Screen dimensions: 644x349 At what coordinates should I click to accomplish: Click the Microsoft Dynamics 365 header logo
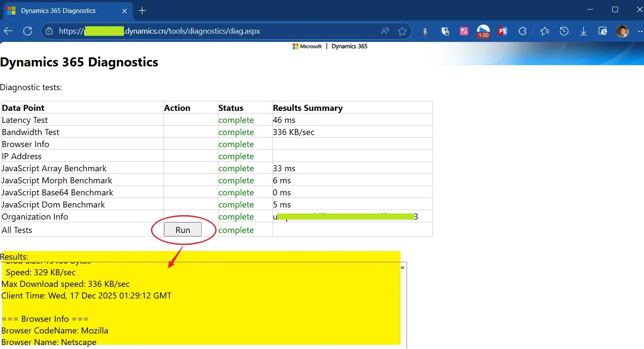coord(330,46)
